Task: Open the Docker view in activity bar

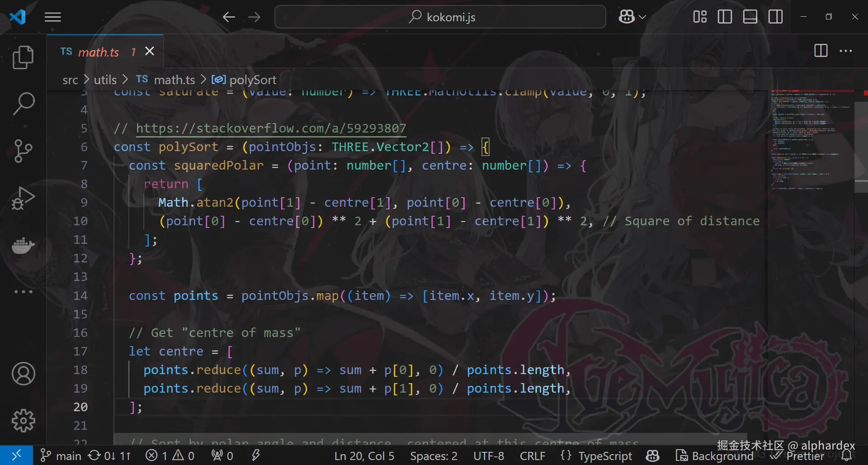Action: pos(23,246)
